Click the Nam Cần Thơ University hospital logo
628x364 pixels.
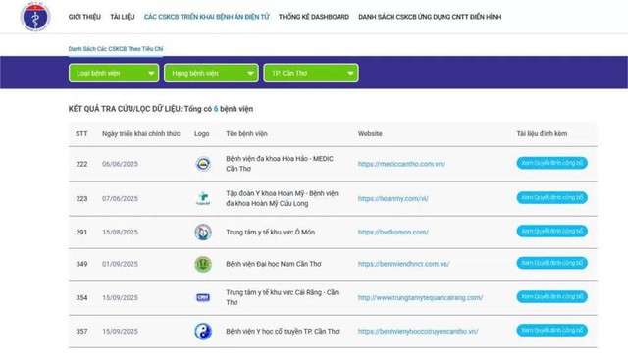(203, 264)
